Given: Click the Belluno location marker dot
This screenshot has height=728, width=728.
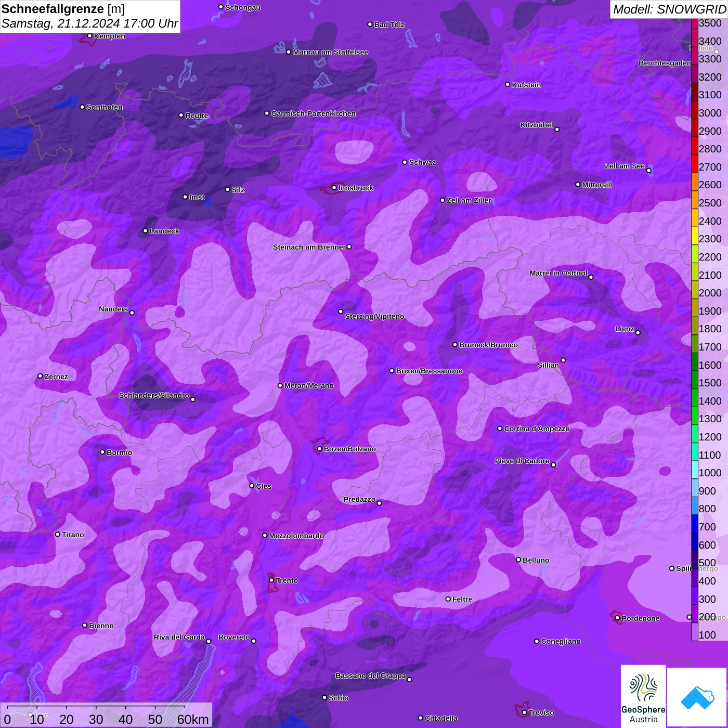Looking at the screenshot, I should point(518,560).
